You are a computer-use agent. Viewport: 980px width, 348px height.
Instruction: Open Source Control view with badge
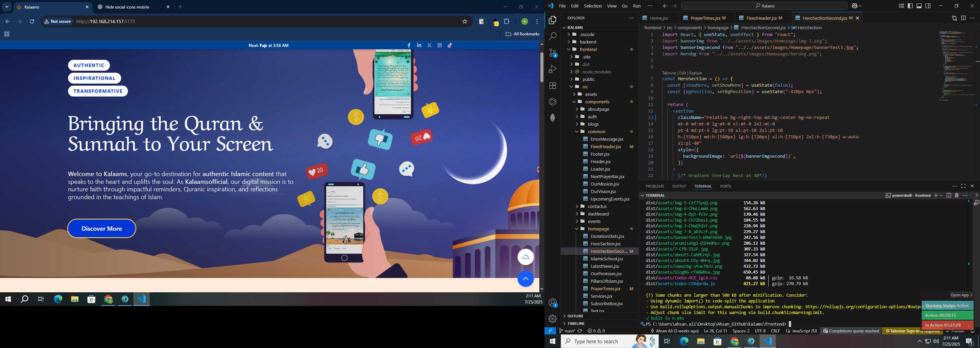(552, 53)
